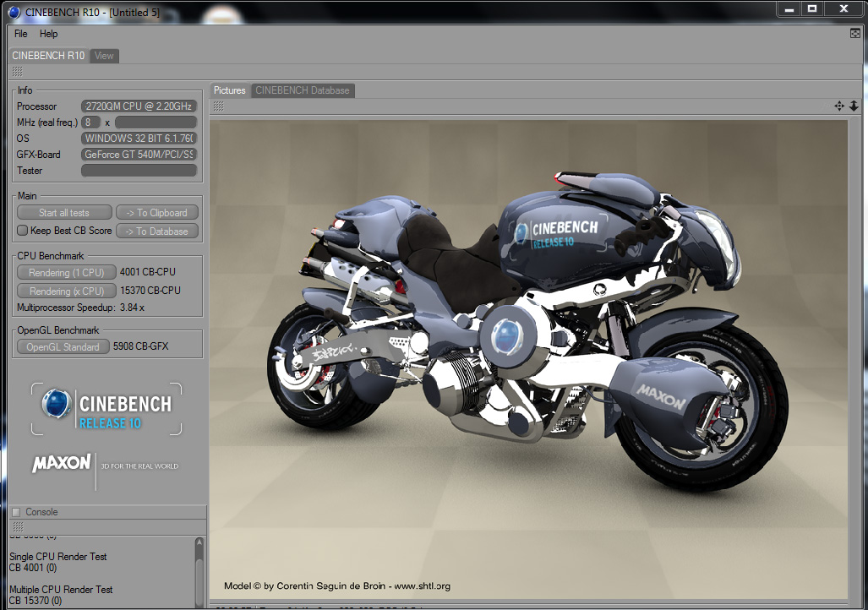
Task: Click the down-arrow zoom icon above the picture
Action: point(854,106)
